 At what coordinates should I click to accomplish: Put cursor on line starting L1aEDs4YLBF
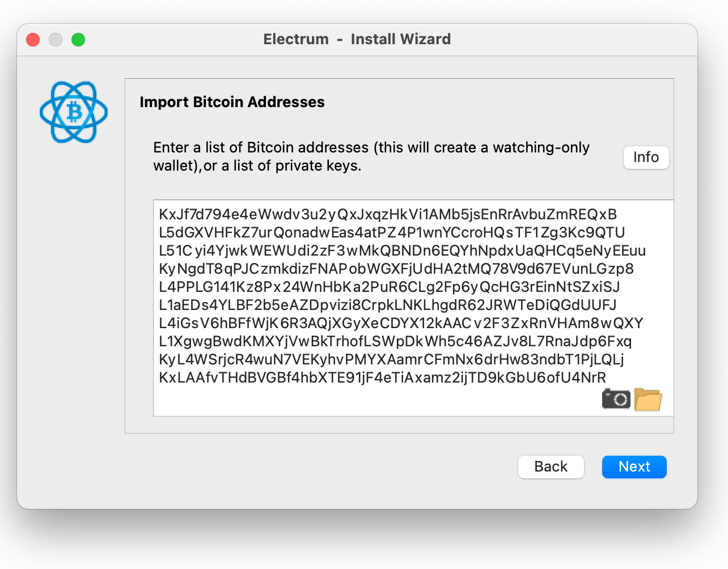coord(388,305)
